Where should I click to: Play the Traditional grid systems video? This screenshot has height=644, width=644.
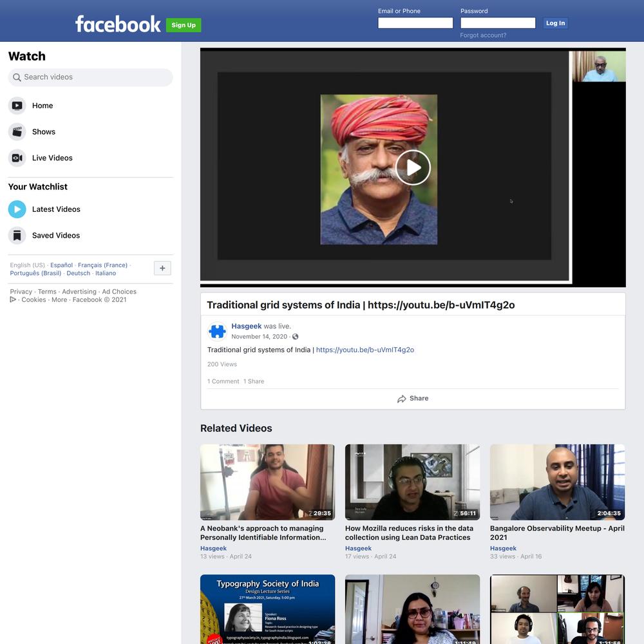tap(413, 167)
